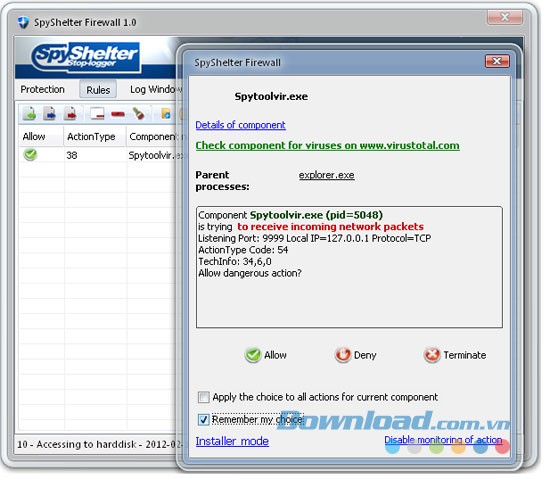
Task: Click the red-arrow document icon in Rules toolbar
Action: (x=70, y=114)
